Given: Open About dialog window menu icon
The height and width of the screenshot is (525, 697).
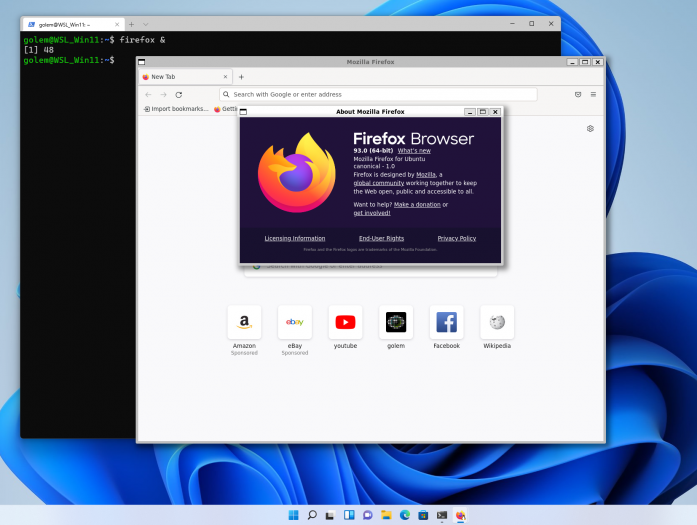Looking at the screenshot, I should pyautogui.click(x=243, y=112).
